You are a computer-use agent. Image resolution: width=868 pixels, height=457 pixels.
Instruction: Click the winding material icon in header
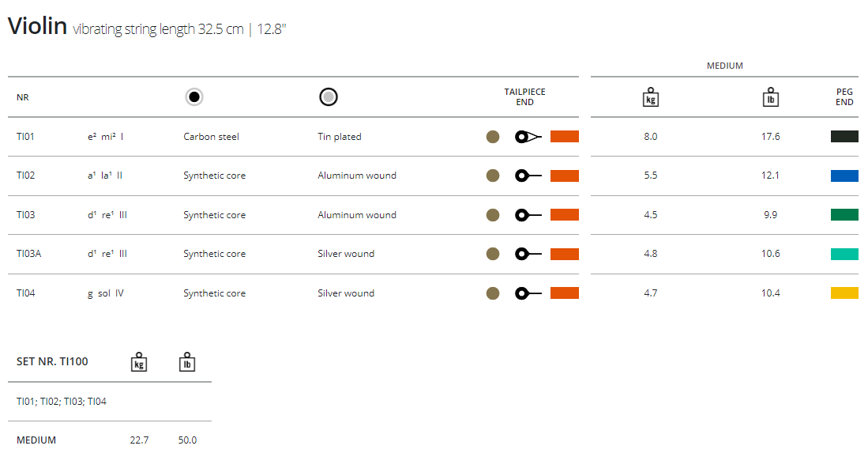329,97
